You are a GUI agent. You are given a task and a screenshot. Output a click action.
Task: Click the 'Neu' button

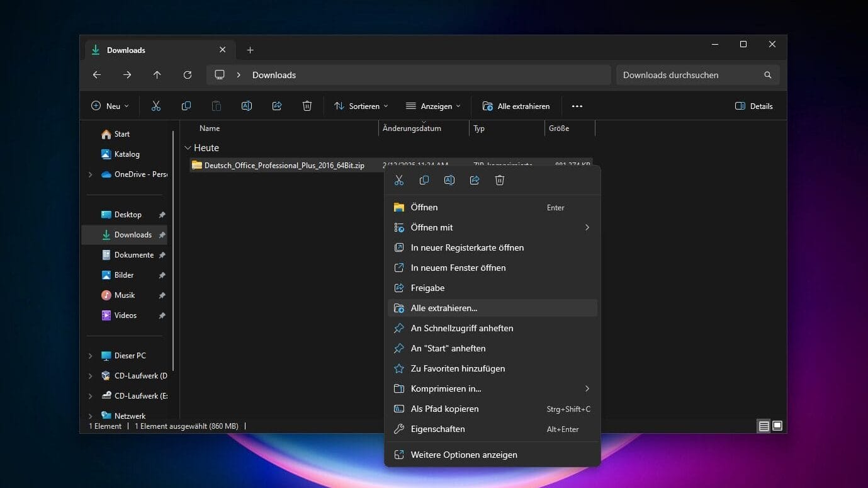(110, 106)
